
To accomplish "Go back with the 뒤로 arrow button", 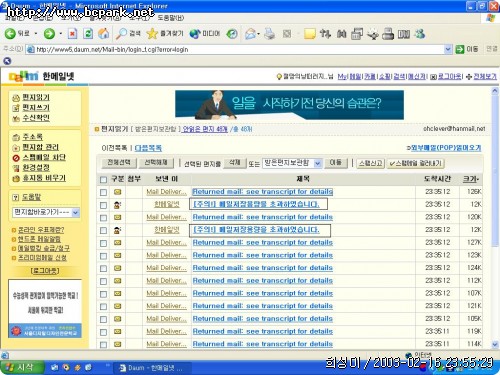I will point(17,33).
